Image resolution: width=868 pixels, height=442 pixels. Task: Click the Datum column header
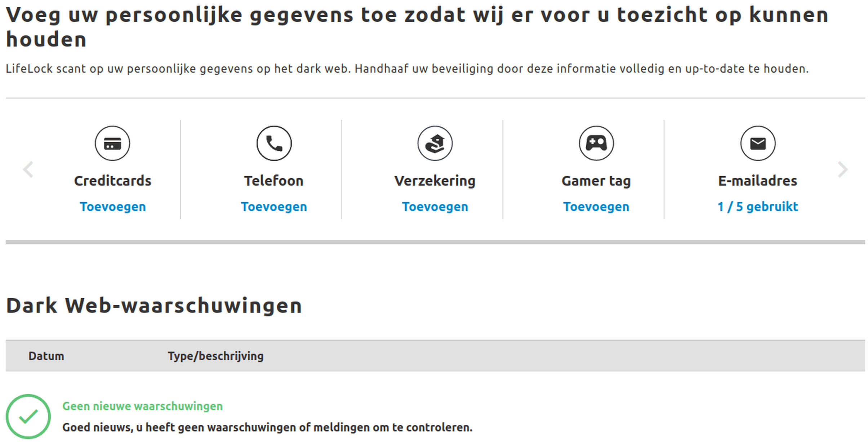(46, 356)
